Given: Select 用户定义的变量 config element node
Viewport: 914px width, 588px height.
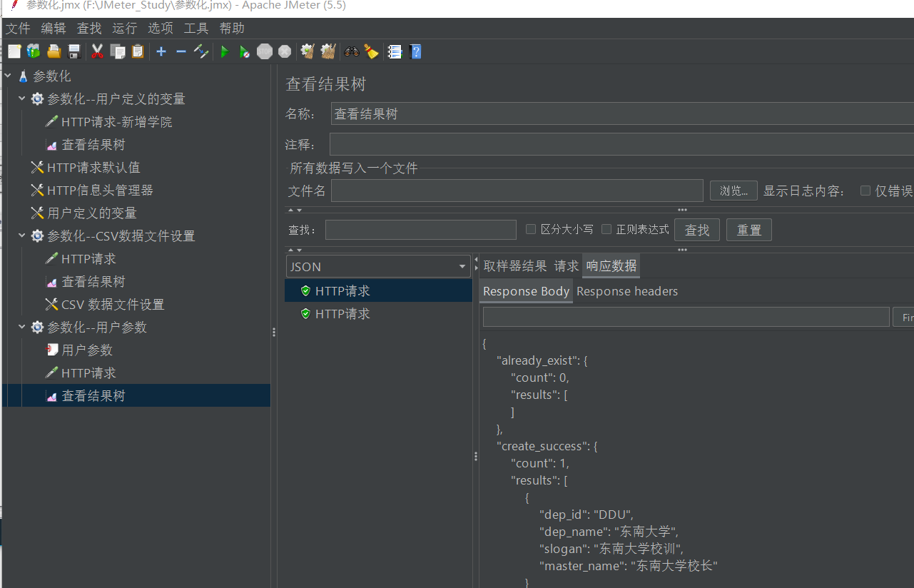Looking at the screenshot, I should tap(91, 213).
